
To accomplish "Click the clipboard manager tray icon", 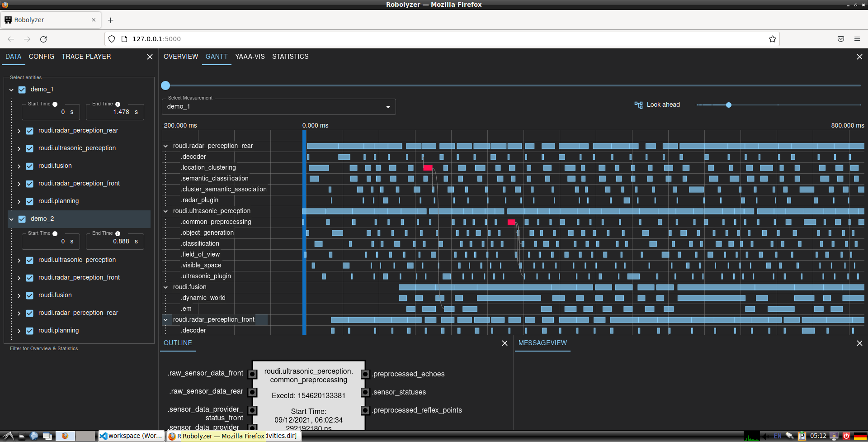I will [802, 436].
